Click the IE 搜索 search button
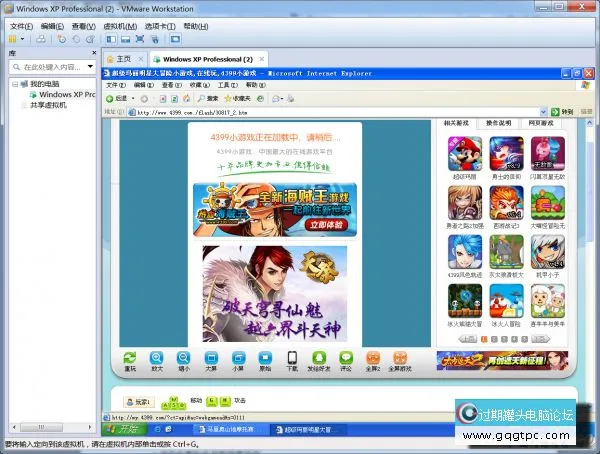 click(x=208, y=99)
